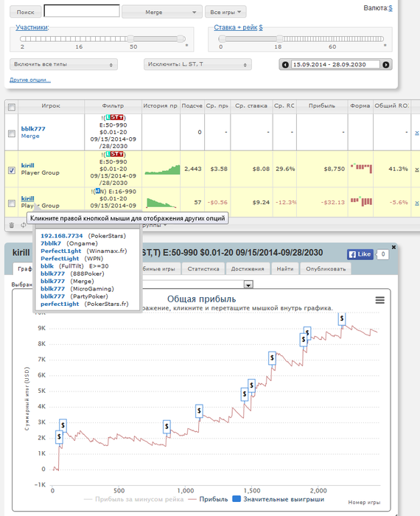
Task: Click the upper handle of Участники slider
Action: coord(181,39)
